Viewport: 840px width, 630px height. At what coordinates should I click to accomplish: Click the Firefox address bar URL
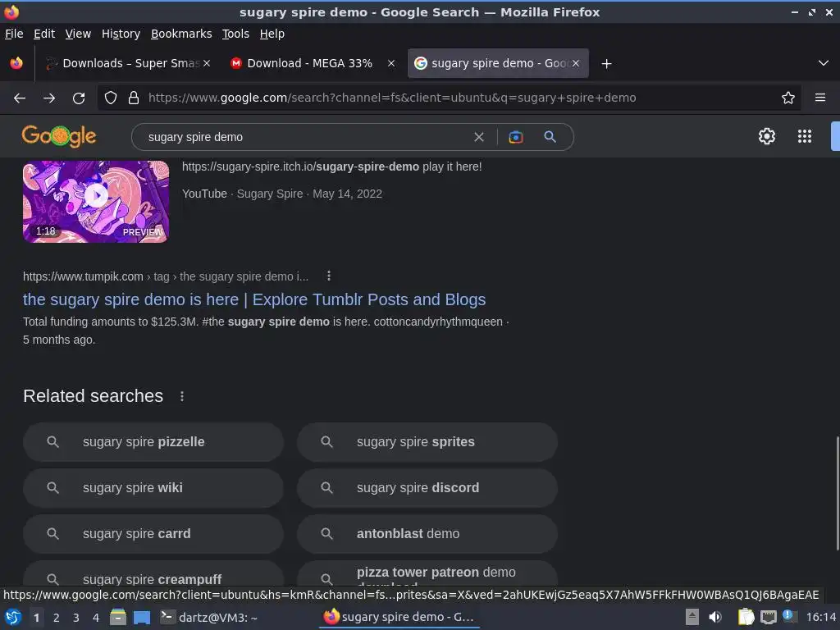pos(392,98)
